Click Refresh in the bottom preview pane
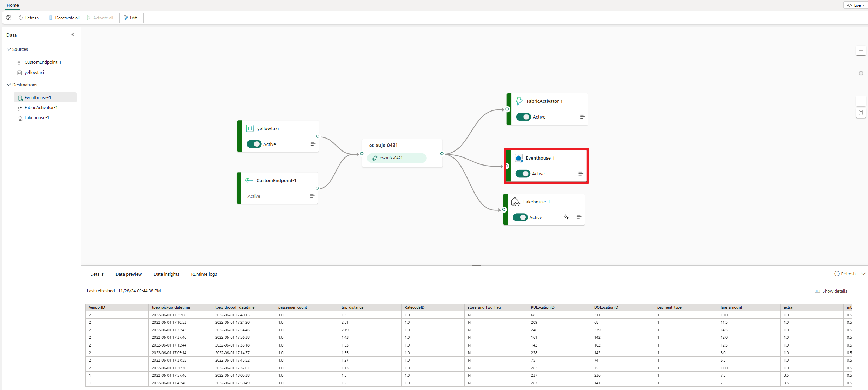 click(x=845, y=274)
